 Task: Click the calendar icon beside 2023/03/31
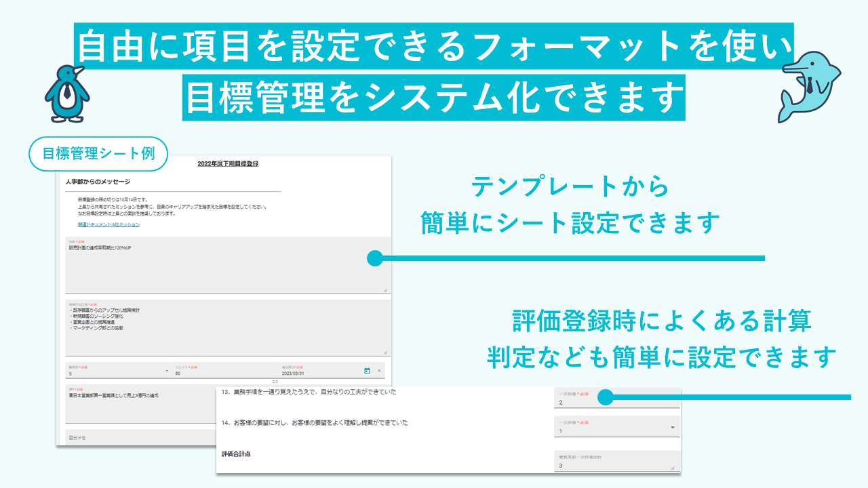367,371
